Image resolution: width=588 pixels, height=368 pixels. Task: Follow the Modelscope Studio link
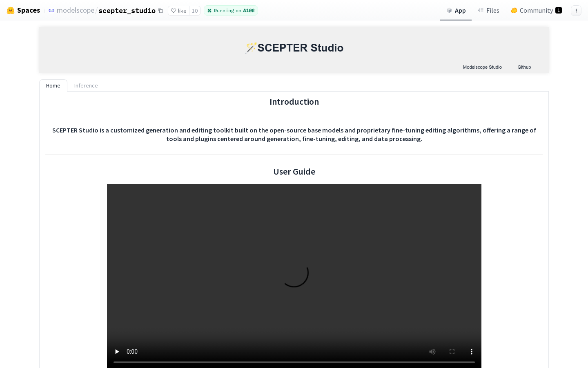tap(482, 67)
